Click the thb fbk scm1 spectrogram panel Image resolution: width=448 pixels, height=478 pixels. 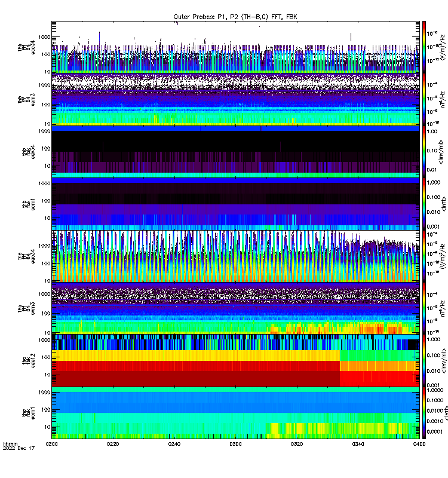(235, 204)
